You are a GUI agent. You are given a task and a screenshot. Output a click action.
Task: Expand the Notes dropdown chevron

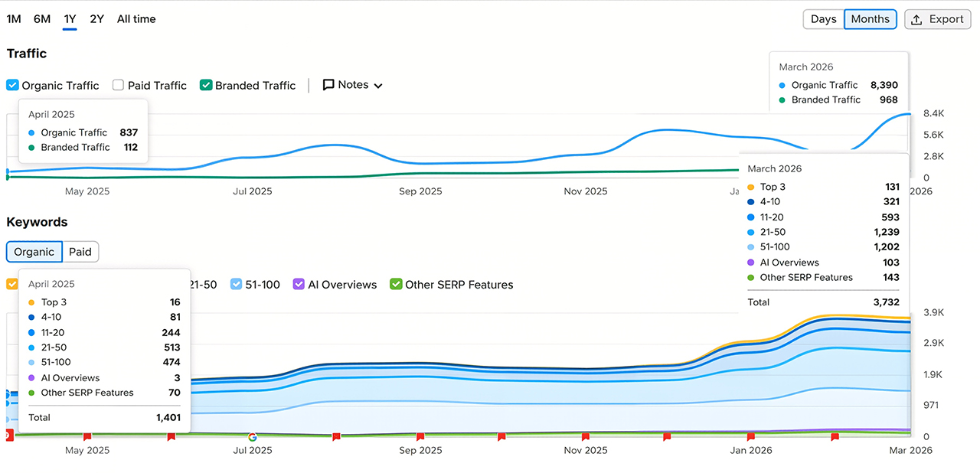tap(378, 86)
